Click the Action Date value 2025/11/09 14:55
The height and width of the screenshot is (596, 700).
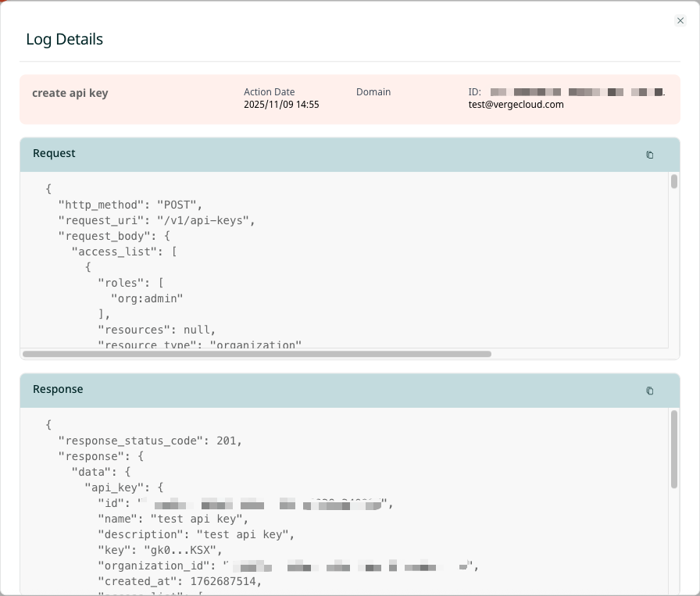point(281,105)
